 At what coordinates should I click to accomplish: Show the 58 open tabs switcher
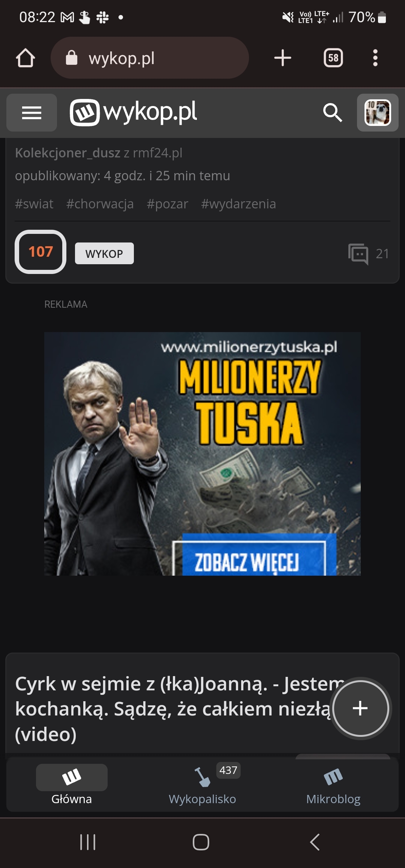pyautogui.click(x=333, y=58)
